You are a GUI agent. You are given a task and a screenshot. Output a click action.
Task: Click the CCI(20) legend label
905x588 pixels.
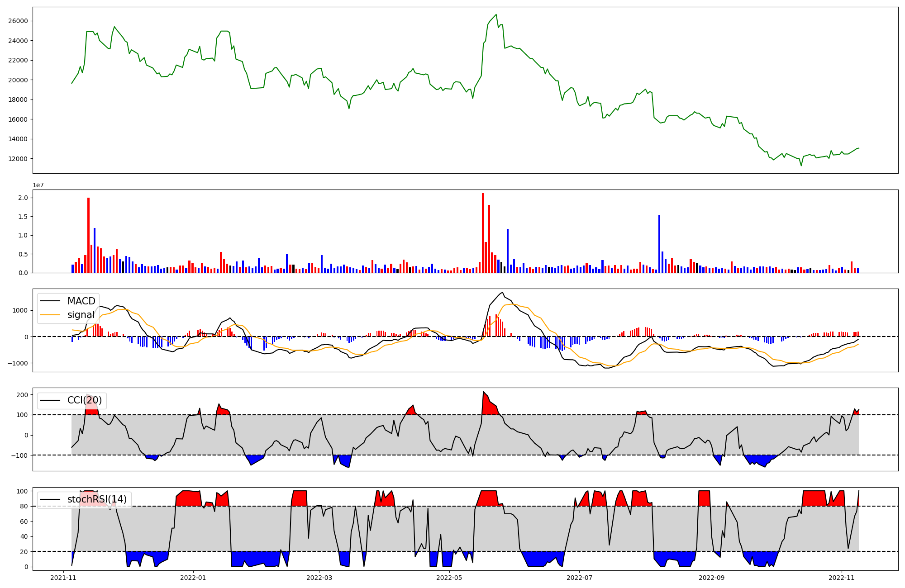click(84, 400)
